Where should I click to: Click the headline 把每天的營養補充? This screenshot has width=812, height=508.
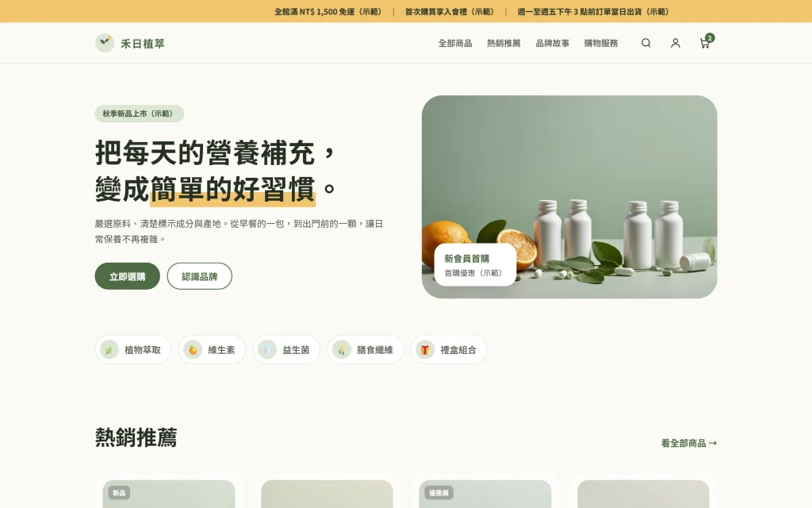coord(205,152)
